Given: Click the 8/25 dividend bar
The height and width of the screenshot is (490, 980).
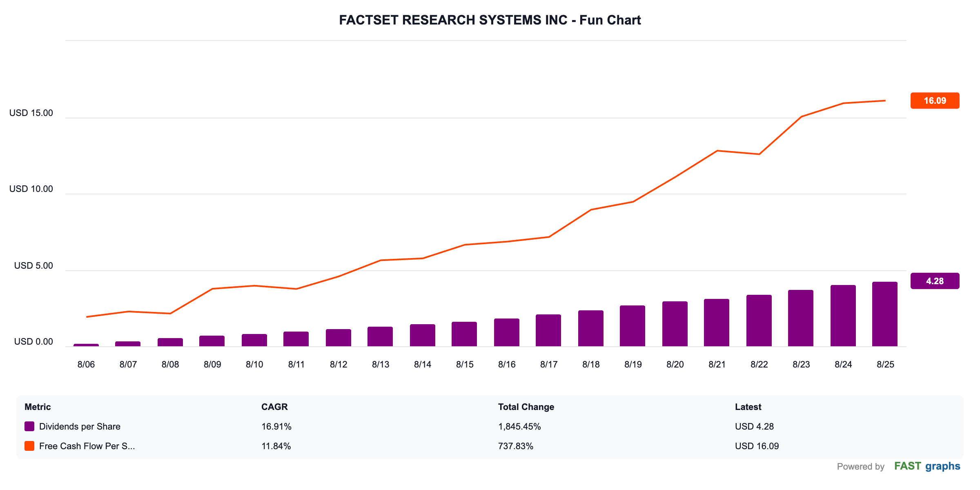Looking at the screenshot, I should [885, 314].
